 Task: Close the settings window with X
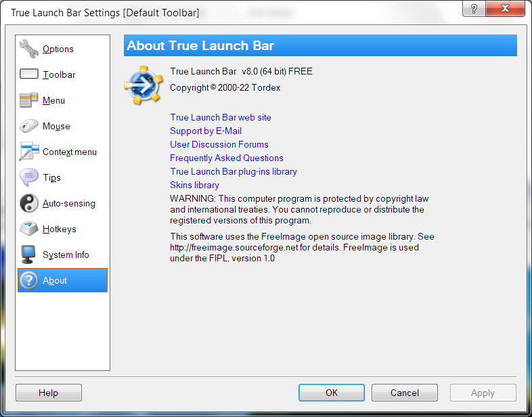(505, 8)
